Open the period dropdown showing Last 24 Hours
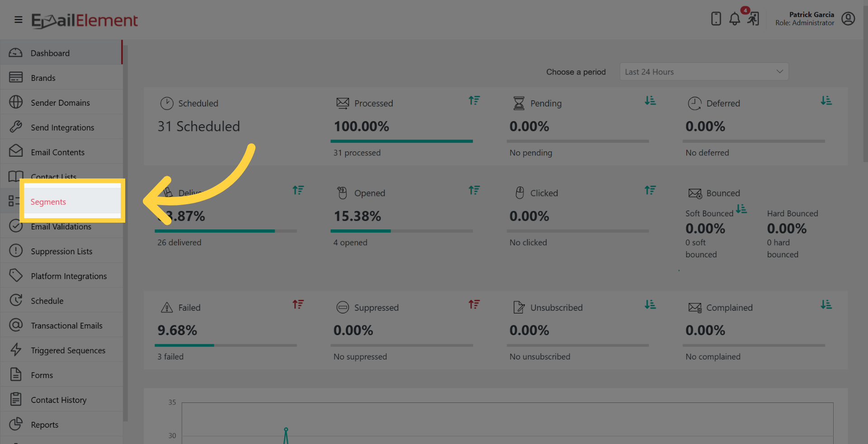Screen dimensions: 868x444 pos(704,72)
